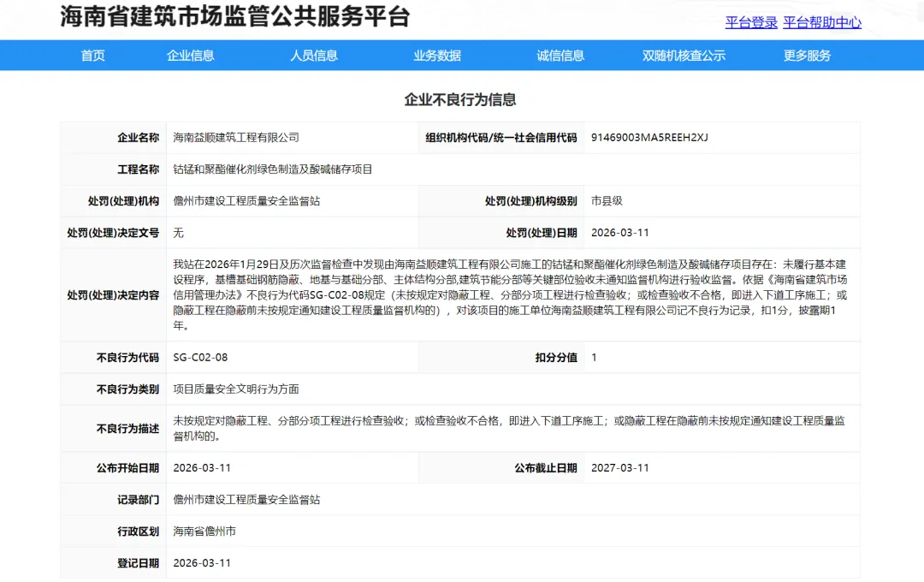Click the 市县级 level value

pos(607,201)
